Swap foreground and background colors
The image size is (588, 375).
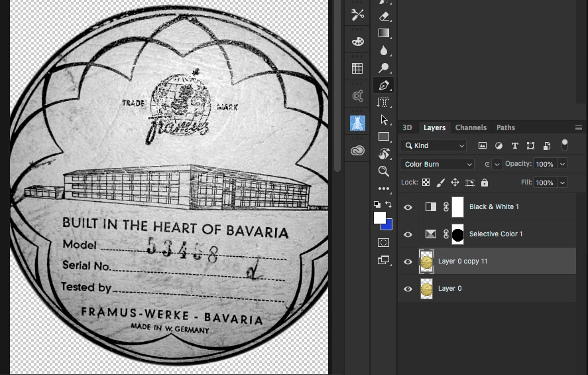388,204
